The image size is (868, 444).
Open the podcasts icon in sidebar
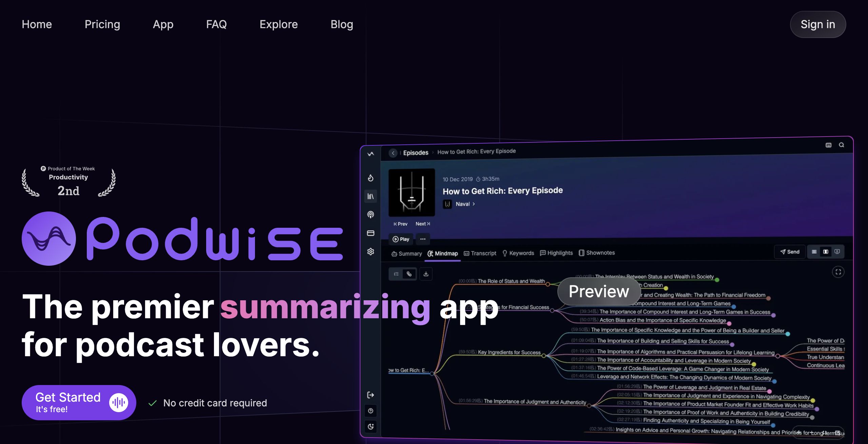coord(371,215)
